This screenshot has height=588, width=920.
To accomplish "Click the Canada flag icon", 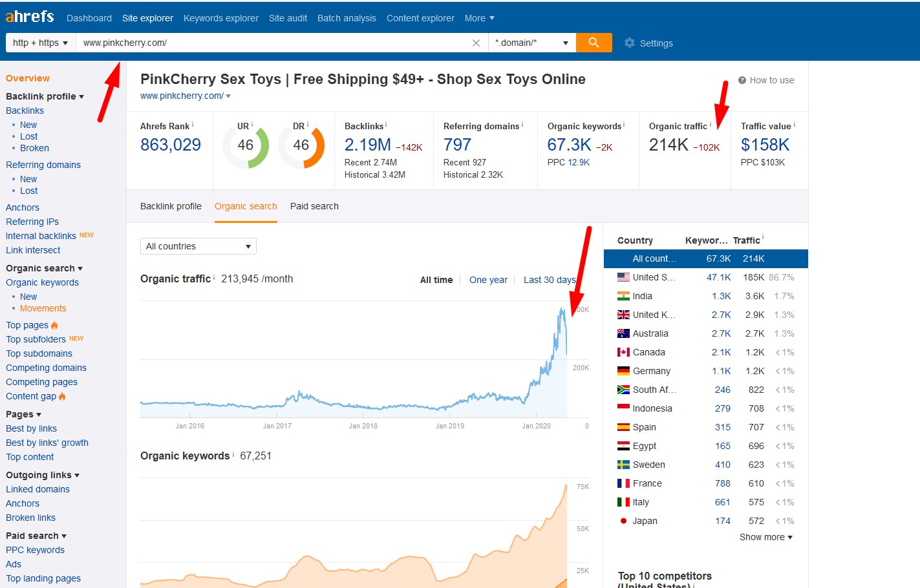I will pyautogui.click(x=623, y=352).
